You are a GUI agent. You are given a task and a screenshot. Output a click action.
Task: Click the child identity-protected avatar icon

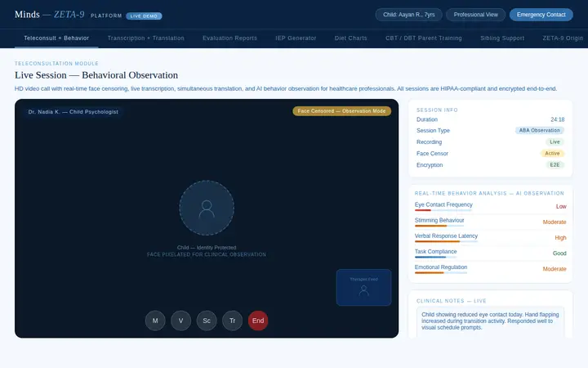click(x=207, y=208)
